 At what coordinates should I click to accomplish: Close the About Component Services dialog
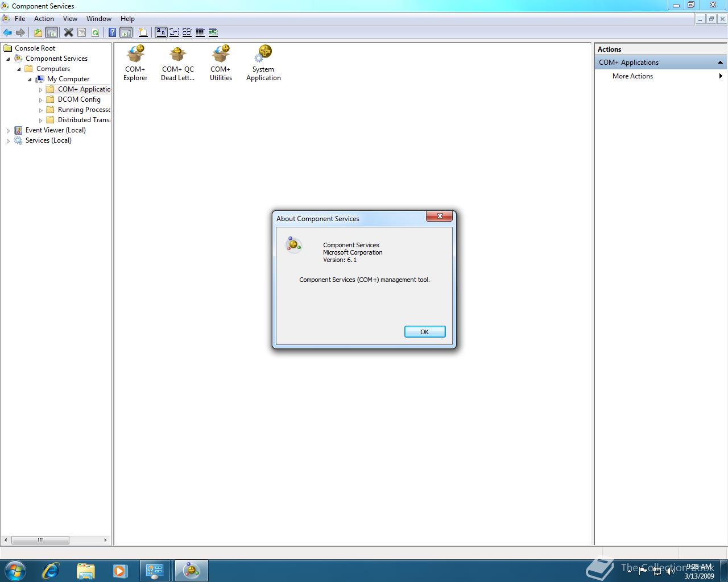point(440,216)
